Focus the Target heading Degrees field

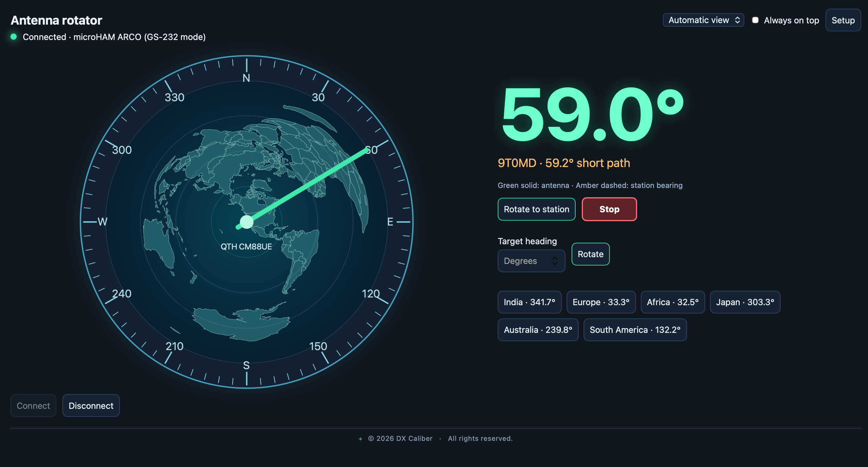tap(531, 261)
